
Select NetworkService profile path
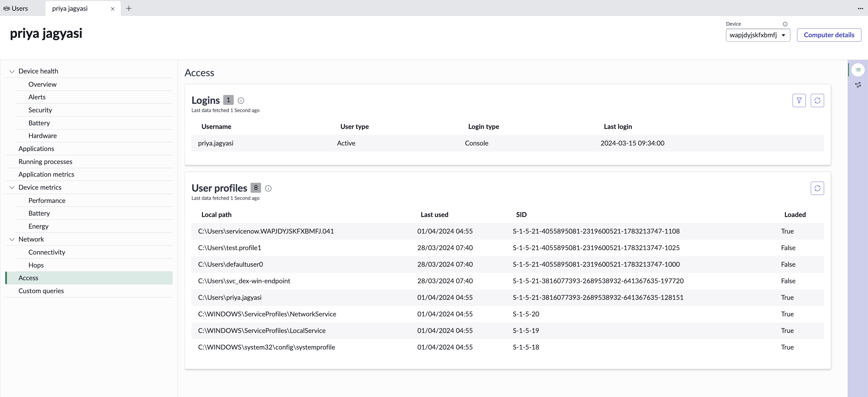click(267, 314)
